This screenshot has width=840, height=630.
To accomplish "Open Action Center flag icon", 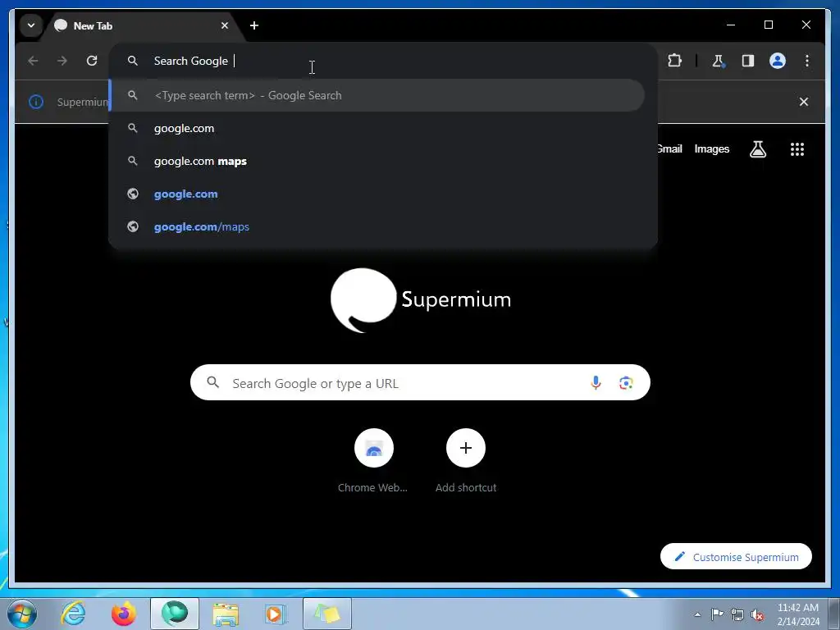I will pyautogui.click(x=717, y=614).
